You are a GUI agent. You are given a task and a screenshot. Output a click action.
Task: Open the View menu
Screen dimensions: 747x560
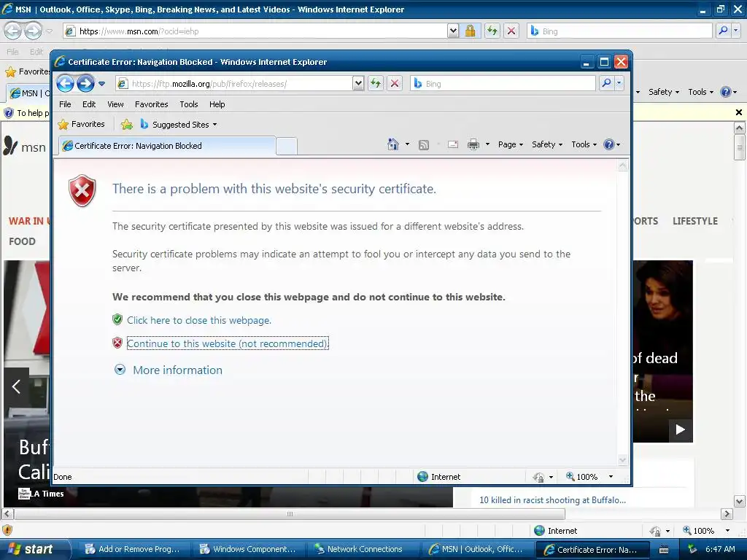[115, 104]
